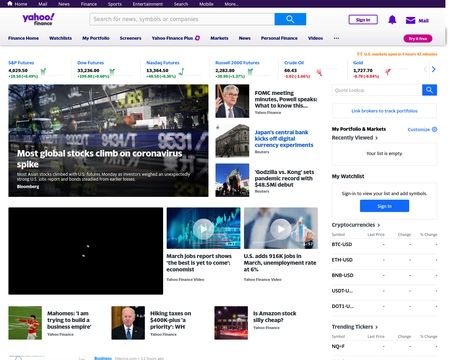
Task: Select ETH-USD in Cryptocurrencies list
Action: (342, 260)
